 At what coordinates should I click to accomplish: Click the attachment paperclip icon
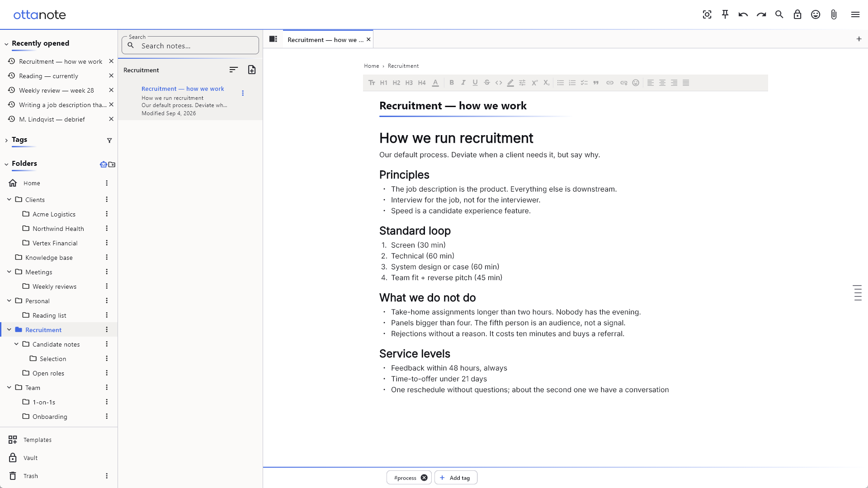click(x=834, y=14)
